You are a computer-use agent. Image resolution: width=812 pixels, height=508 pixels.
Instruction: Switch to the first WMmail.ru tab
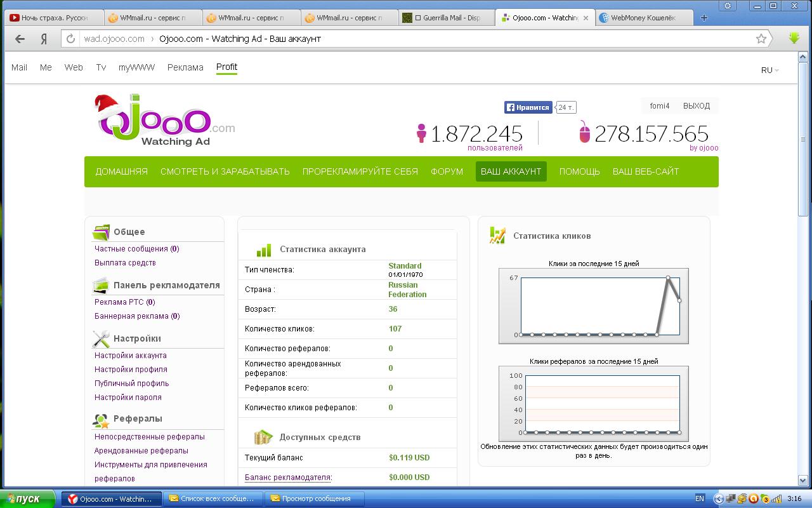(152, 18)
